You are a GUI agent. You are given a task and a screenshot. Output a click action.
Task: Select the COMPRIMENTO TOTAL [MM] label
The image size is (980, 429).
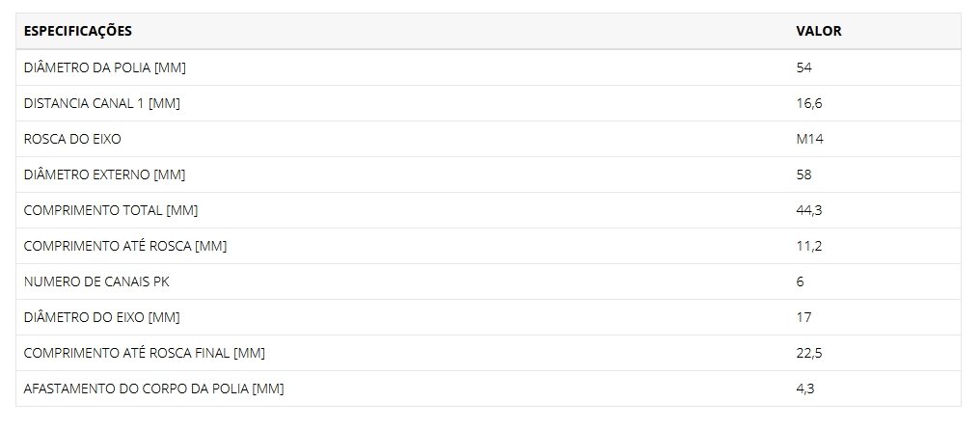click(111, 210)
